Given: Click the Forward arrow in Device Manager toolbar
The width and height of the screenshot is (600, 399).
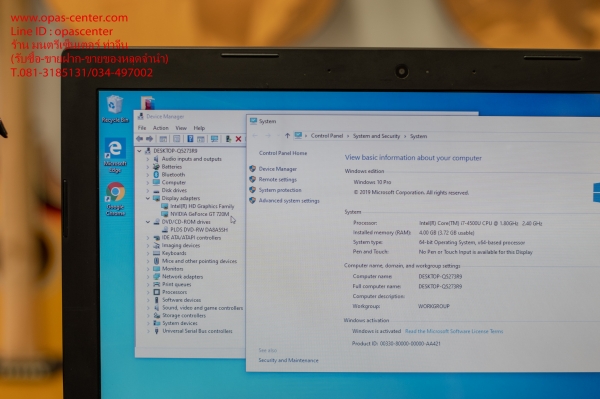Looking at the screenshot, I should coord(150,139).
